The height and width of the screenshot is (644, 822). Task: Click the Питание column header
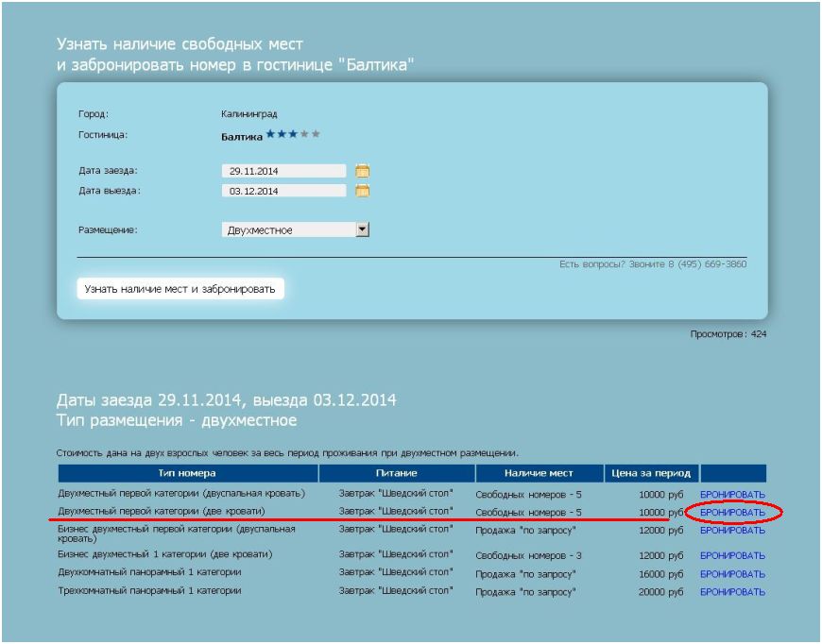396,473
